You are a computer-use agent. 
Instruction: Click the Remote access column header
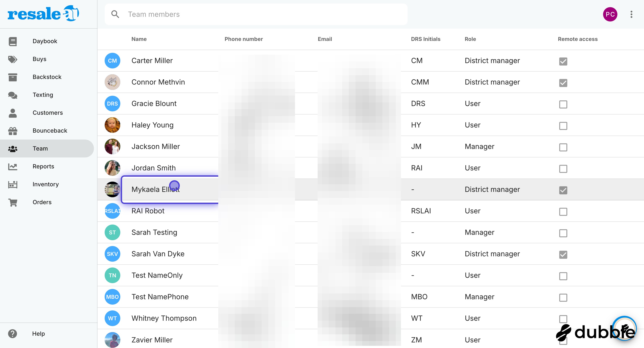pos(578,39)
